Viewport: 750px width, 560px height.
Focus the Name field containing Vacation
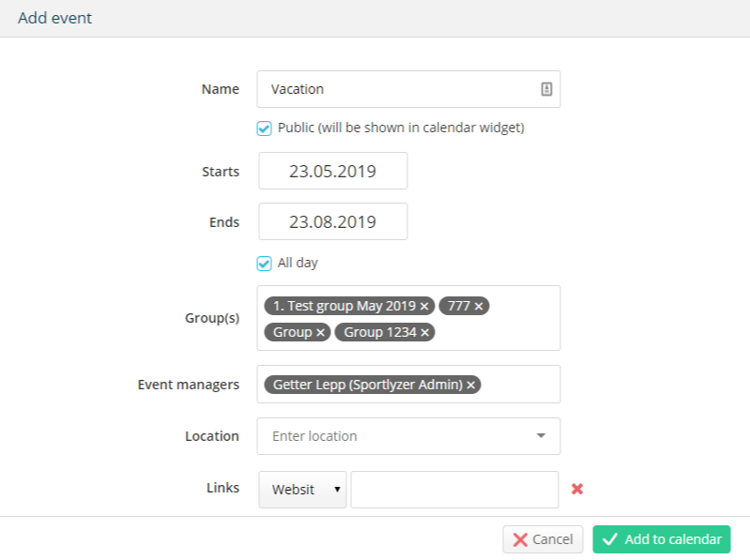coord(408,89)
